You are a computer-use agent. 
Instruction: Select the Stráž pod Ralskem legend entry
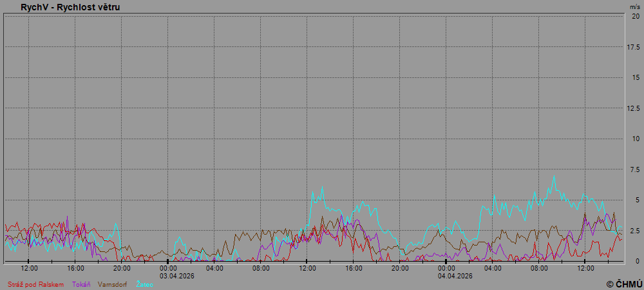click(x=35, y=284)
